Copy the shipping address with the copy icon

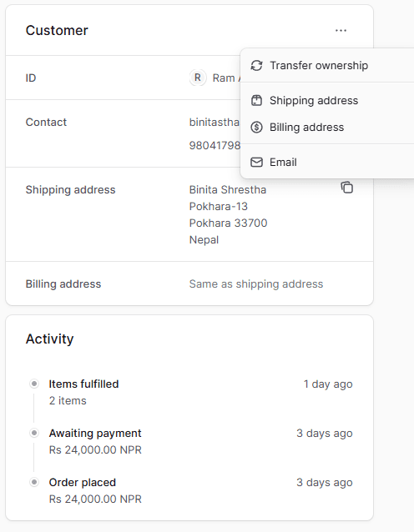346,188
